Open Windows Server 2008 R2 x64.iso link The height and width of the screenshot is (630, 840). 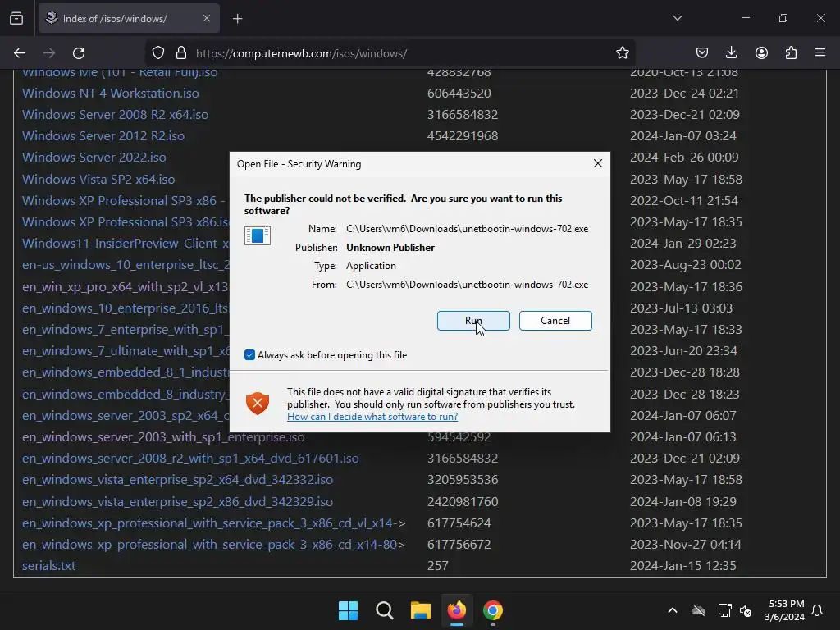(115, 114)
